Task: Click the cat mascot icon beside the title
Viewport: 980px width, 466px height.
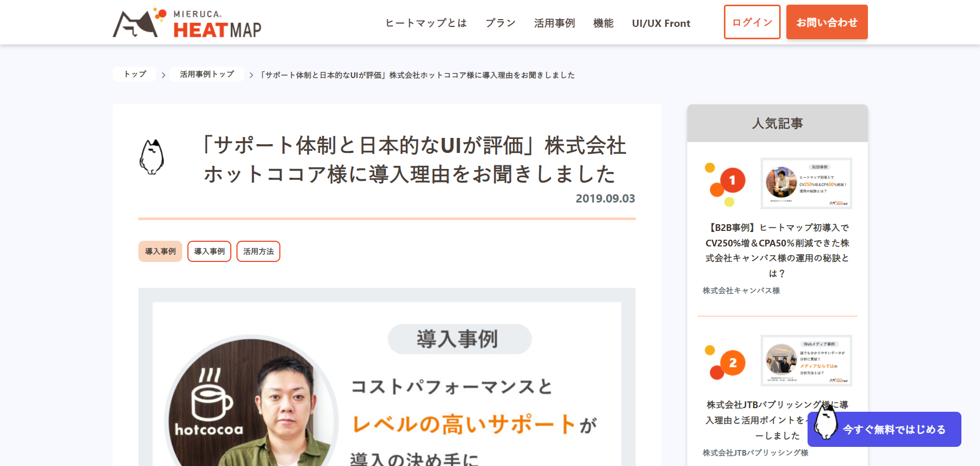Action: pos(151,157)
